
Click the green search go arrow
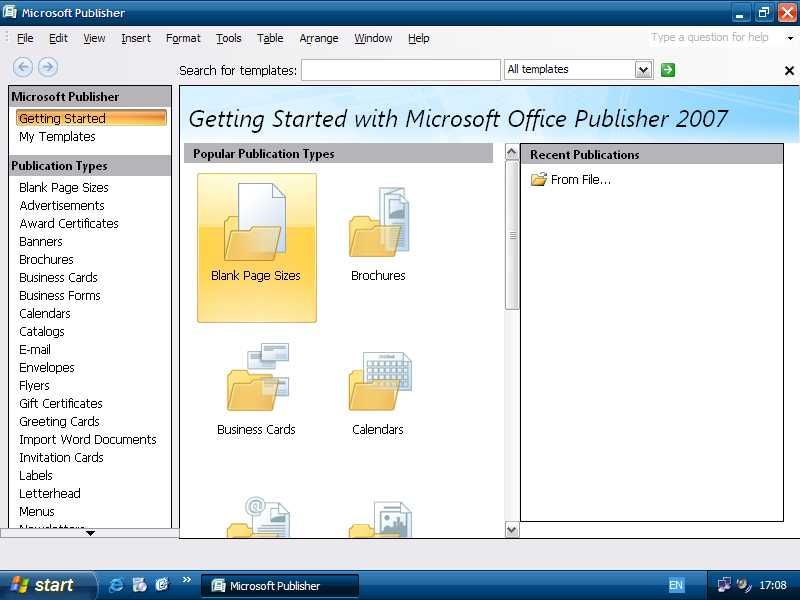coord(667,70)
